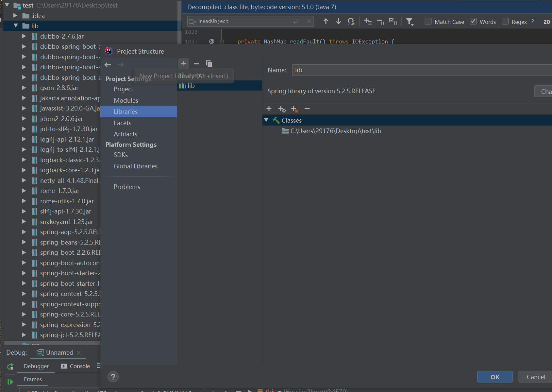Select Libraries settings entry
The image size is (552, 392).
point(139,111)
